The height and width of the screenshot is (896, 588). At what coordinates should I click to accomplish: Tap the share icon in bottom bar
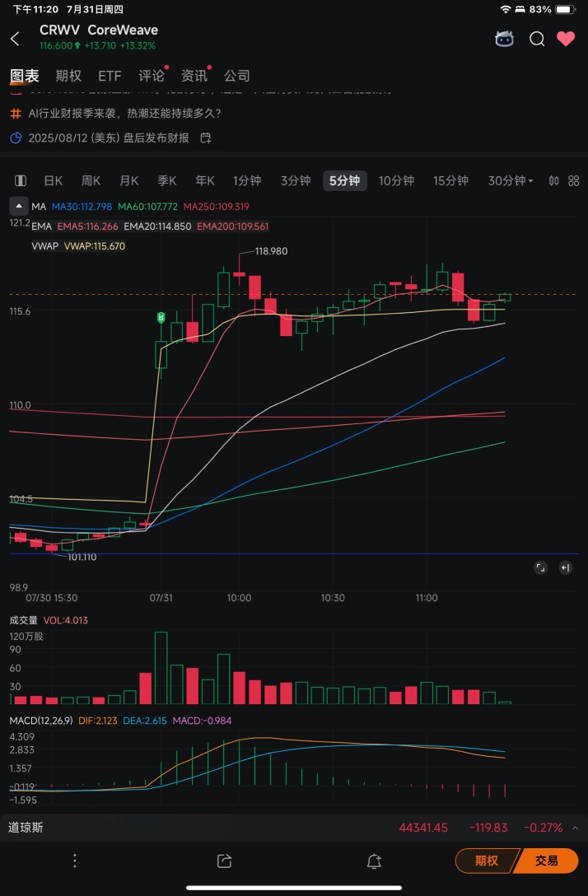point(225,861)
